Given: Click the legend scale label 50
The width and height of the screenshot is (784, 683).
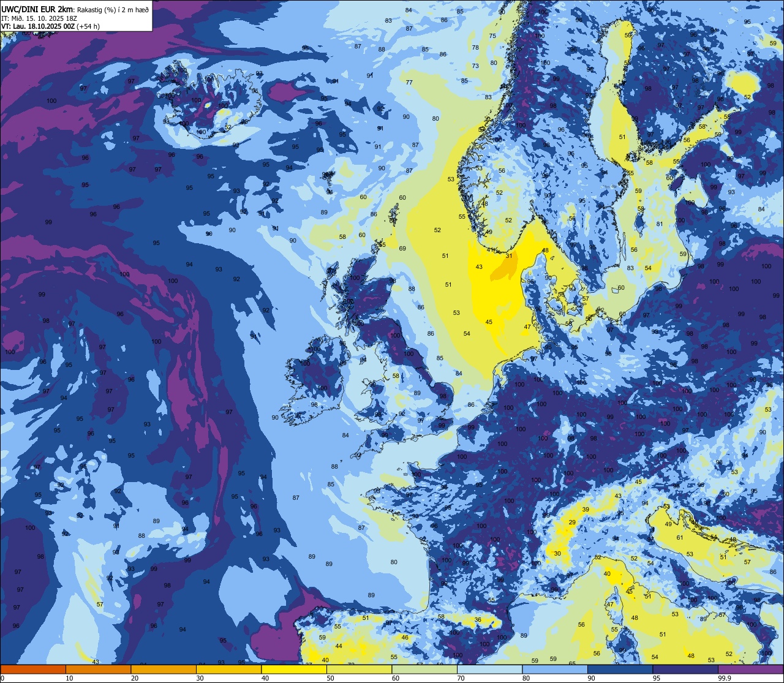Looking at the screenshot, I should point(330,678).
